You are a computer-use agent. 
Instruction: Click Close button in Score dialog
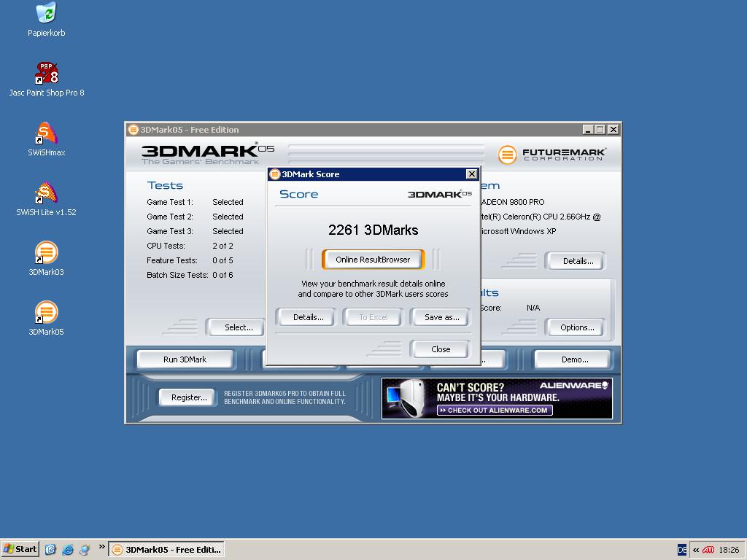pyautogui.click(x=440, y=349)
